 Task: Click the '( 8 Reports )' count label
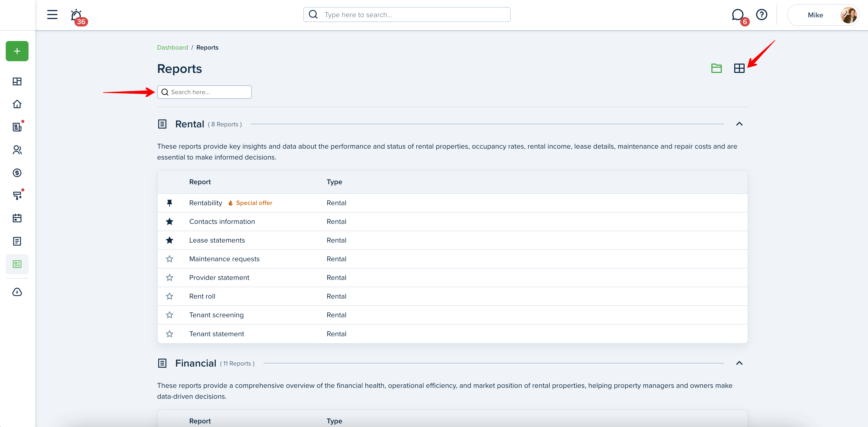(x=225, y=125)
